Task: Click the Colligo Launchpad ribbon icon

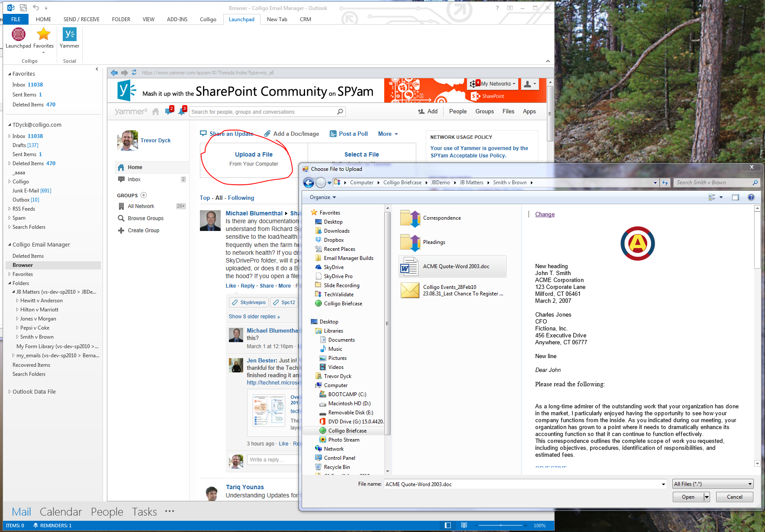Action: point(18,38)
